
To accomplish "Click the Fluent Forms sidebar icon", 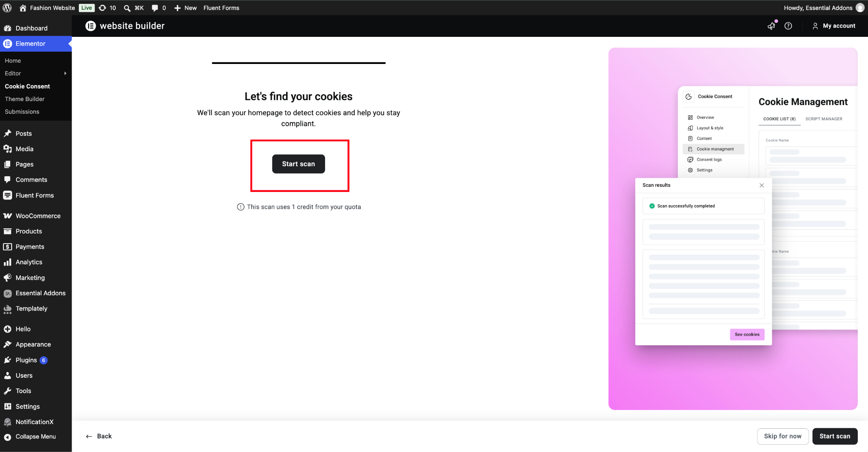I will pos(8,195).
